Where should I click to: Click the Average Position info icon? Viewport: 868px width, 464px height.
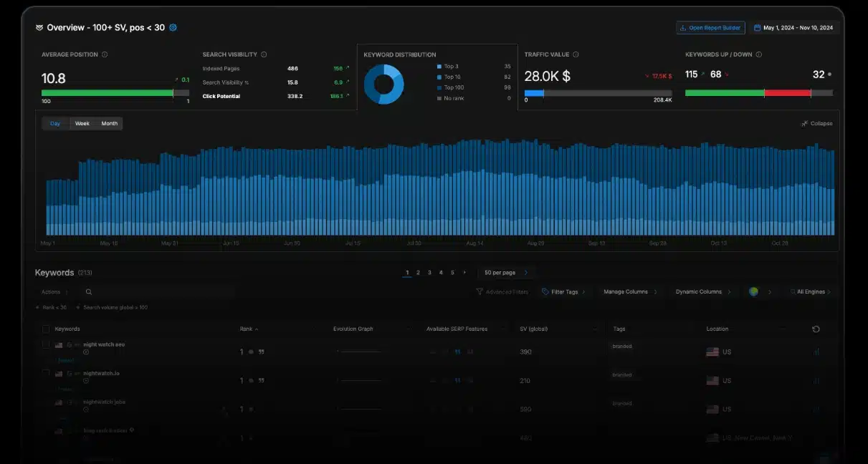[x=104, y=54]
